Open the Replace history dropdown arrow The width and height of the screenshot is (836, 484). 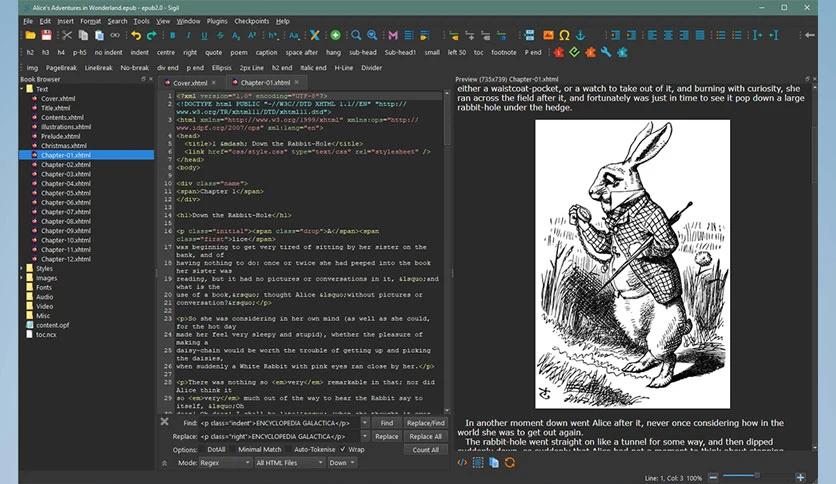tap(365, 436)
